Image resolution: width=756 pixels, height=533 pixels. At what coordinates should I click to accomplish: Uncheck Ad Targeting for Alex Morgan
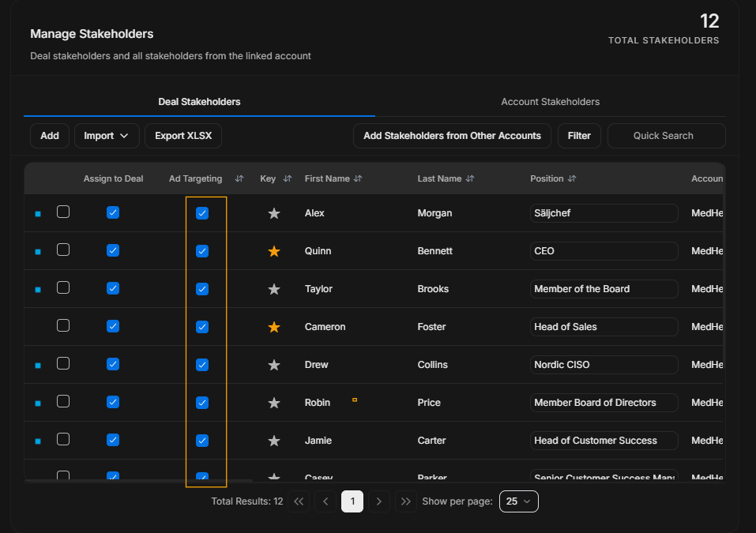click(202, 213)
